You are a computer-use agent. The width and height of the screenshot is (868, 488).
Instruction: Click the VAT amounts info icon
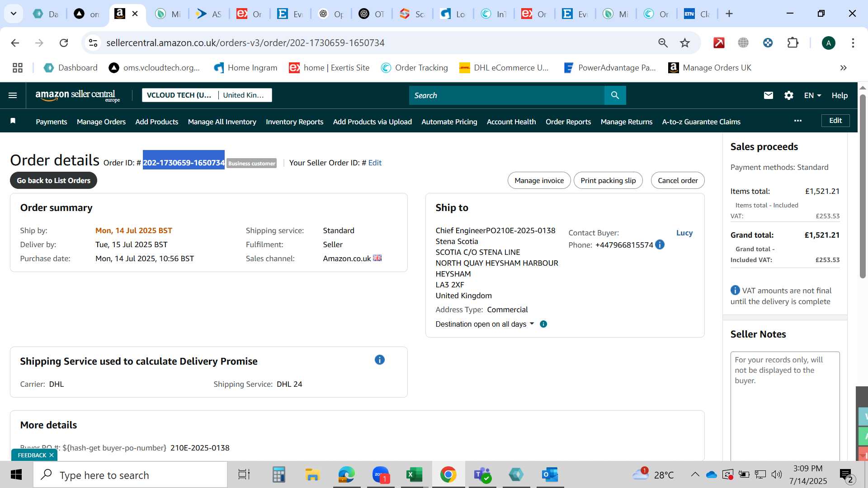[735, 290]
